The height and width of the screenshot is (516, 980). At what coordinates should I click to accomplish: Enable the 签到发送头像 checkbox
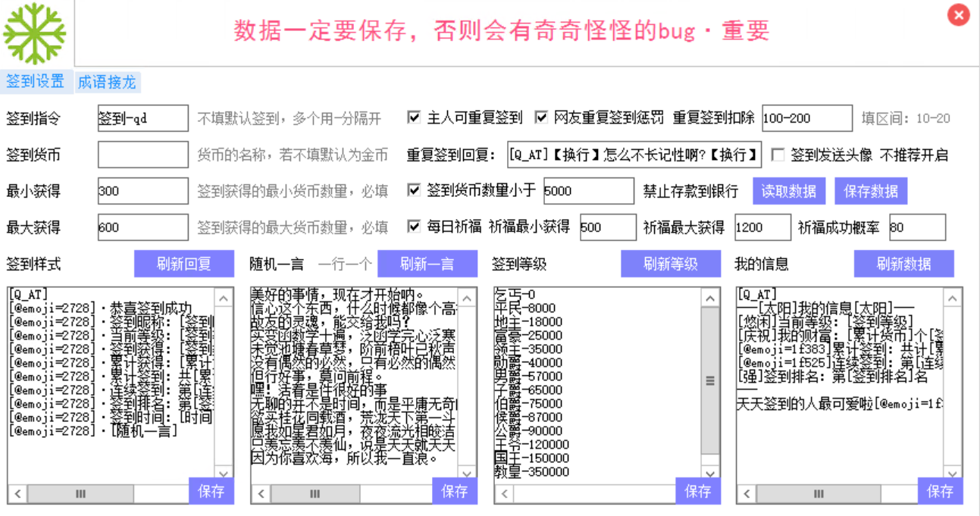[x=777, y=155]
